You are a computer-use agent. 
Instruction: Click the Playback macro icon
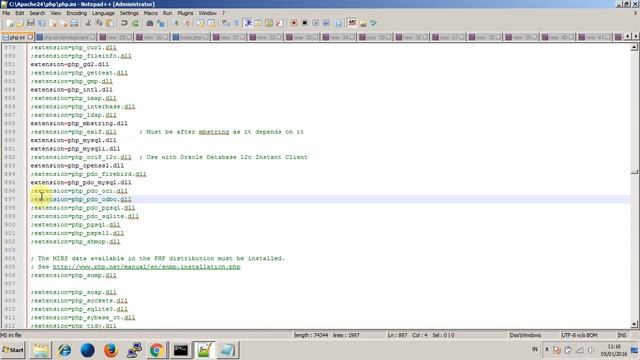tap(316, 23)
